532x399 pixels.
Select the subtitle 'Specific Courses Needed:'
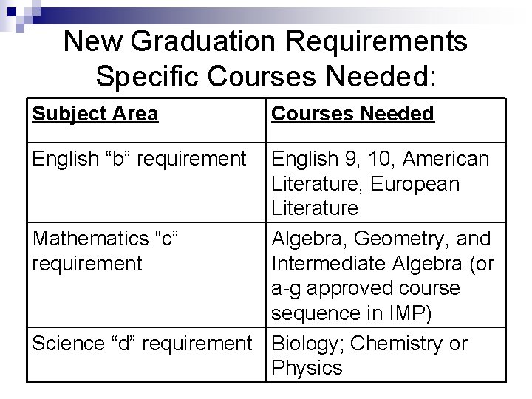266,76
